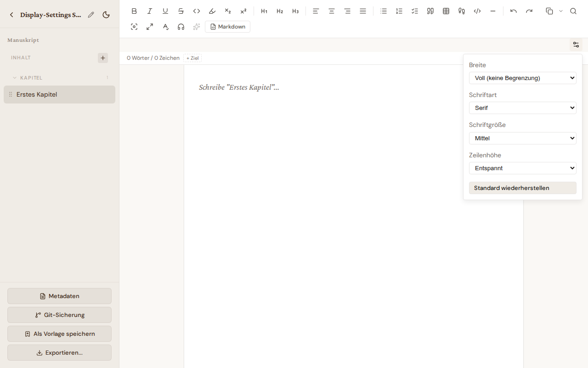The image size is (588, 368).
Task: Redo last action
Action: point(529,11)
